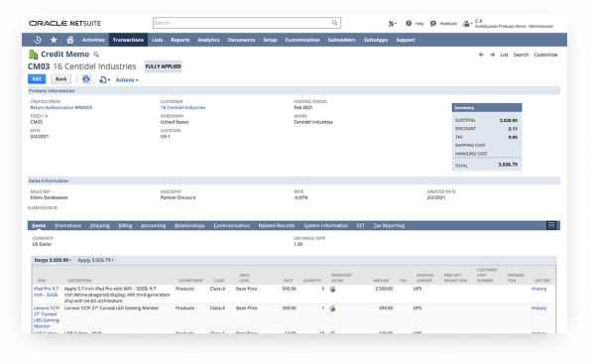This screenshot has height=364, width=589.
Task: Switch to the Items subtab
Action: [x=39, y=225]
